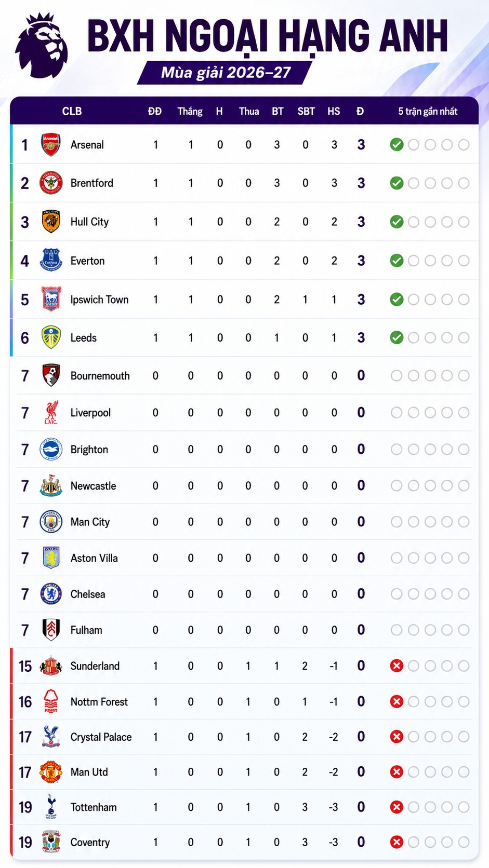Click Newcastle's first empty form circle
The height and width of the screenshot is (868, 489).
pos(397,486)
